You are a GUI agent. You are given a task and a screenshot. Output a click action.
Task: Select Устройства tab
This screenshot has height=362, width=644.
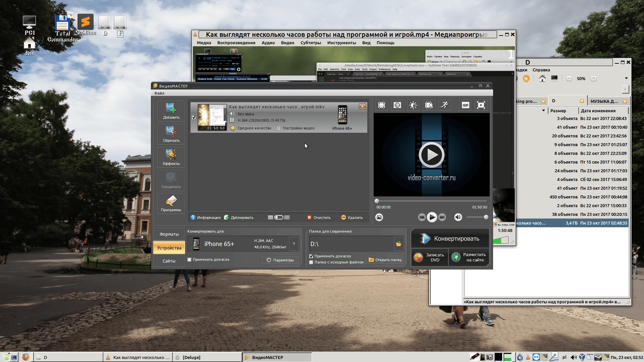[169, 248]
